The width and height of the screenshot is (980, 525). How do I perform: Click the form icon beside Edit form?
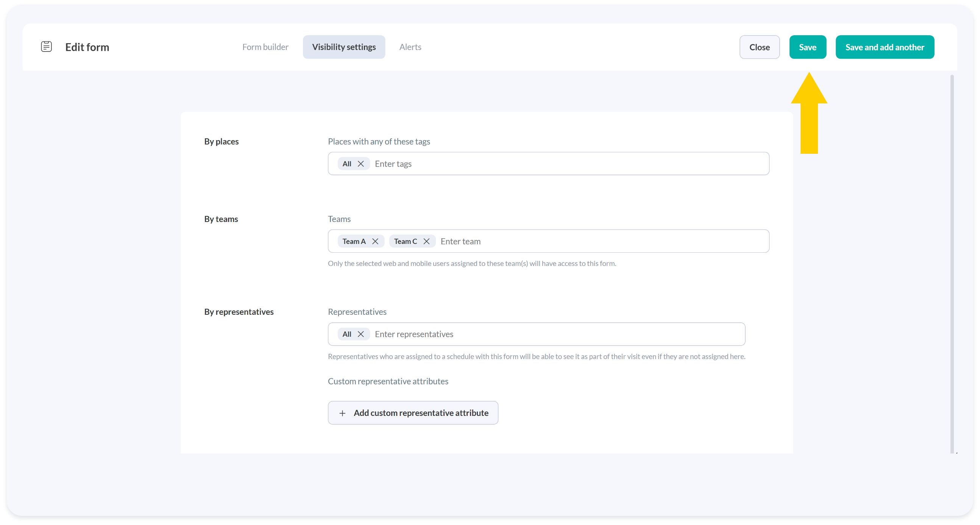tap(47, 47)
